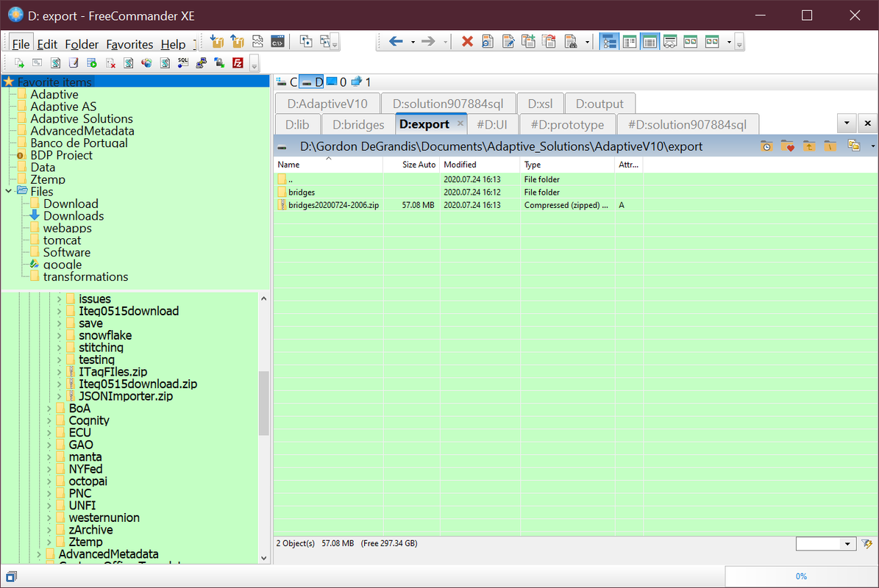Toggle the quick view glasses button

click(x=670, y=41)
